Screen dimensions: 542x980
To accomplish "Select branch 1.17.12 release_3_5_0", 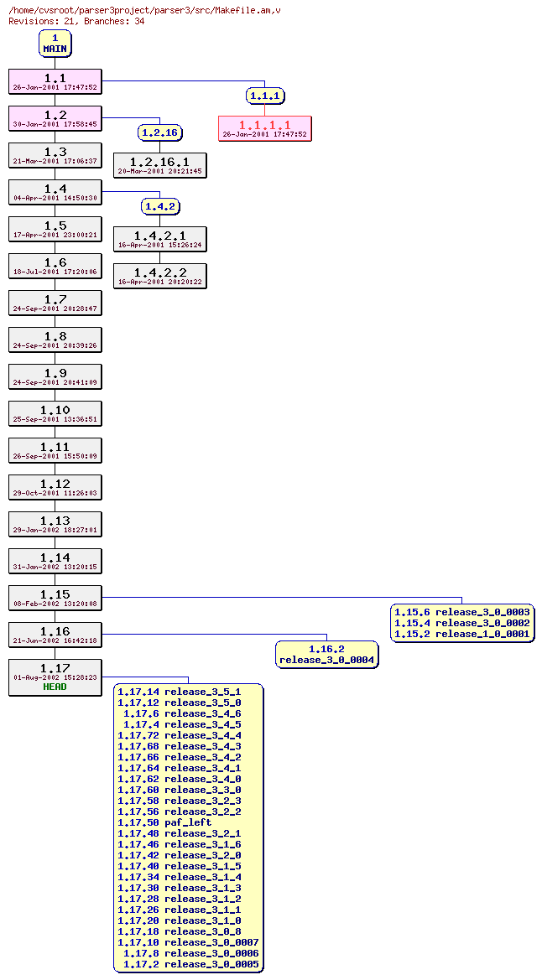I will (180, 703).
